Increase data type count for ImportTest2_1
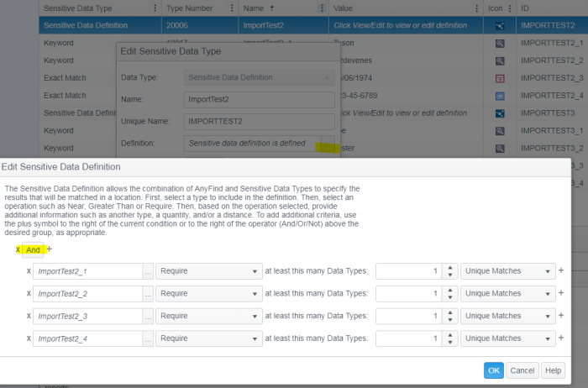This screenshot has height=388, width=588. point(450,268)
